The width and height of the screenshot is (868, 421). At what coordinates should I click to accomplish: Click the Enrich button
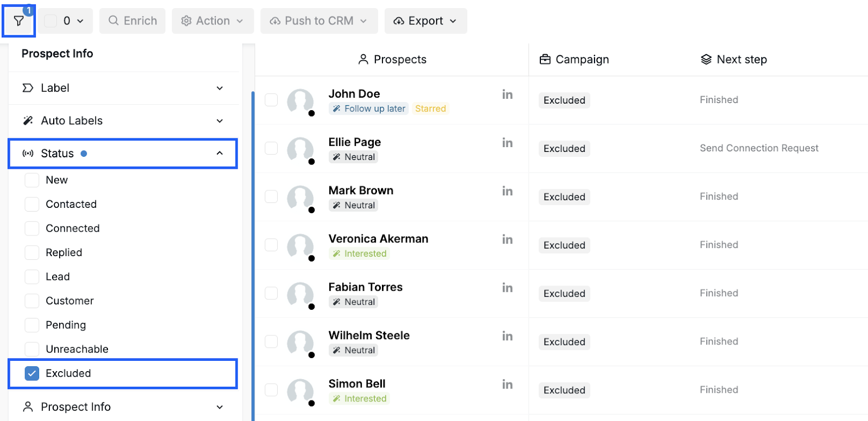point(132,21)
